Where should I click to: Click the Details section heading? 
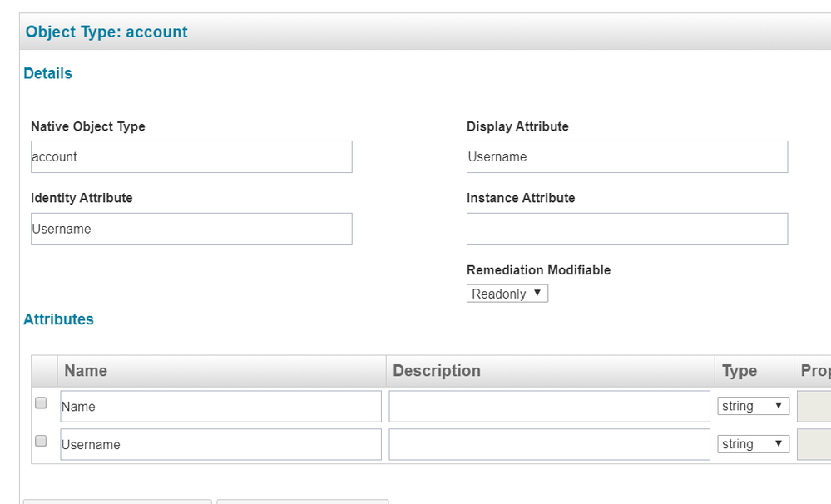[x=47, y=73]
